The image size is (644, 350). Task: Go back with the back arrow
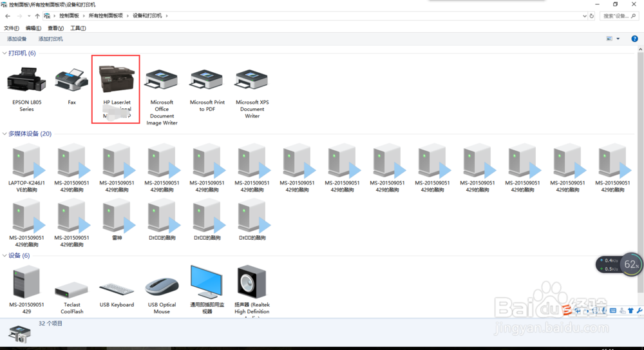8,16
